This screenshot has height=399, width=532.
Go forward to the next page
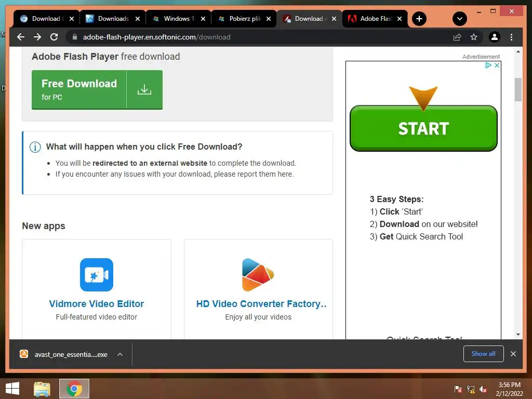pos(37,37)
